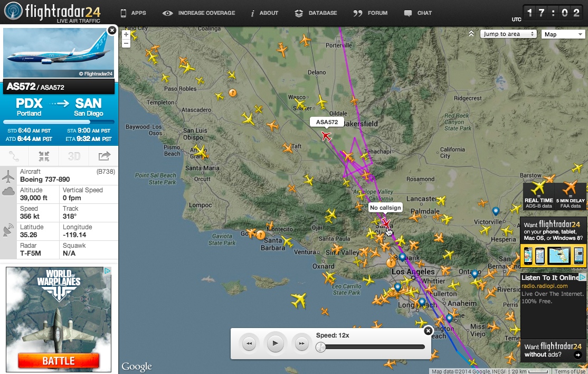Image resolution: width=588 pixels, height=374 pixels.
Task: Click the No callsign red aircraft
Action: tap(385, 223)
